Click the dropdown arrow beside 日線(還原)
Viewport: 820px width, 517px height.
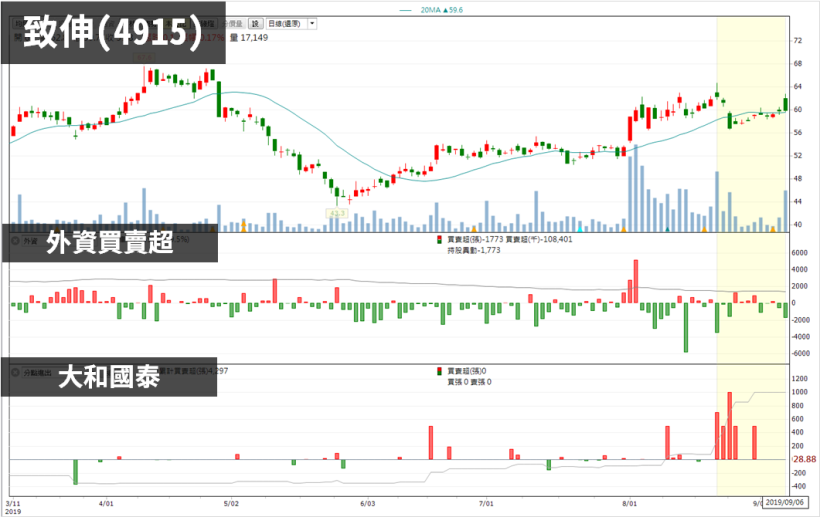312,24
